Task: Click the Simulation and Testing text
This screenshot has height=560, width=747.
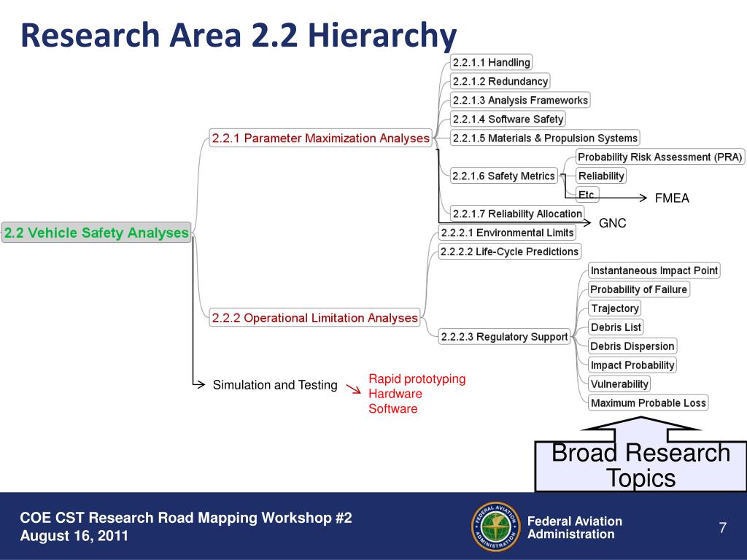Action: (275, 385)
